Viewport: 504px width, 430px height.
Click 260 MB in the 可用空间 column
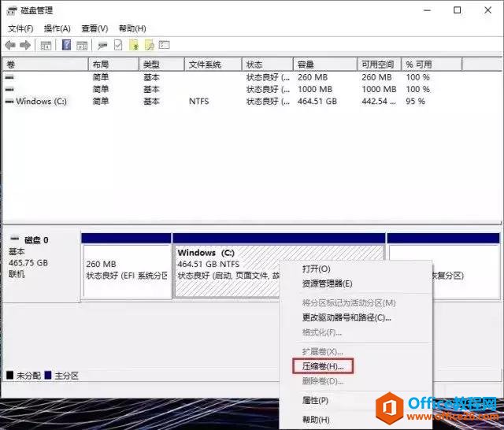[376, 77]
